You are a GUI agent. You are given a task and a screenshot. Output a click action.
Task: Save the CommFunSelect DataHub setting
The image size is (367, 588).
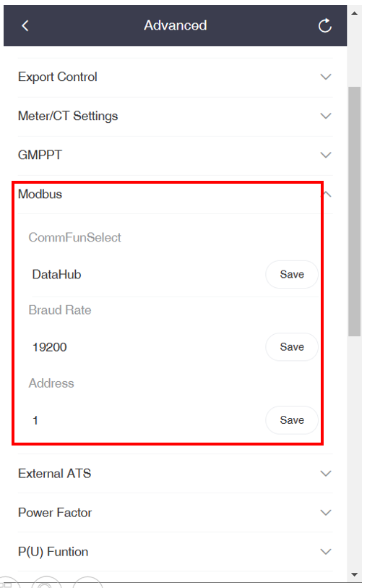(292, 275)
